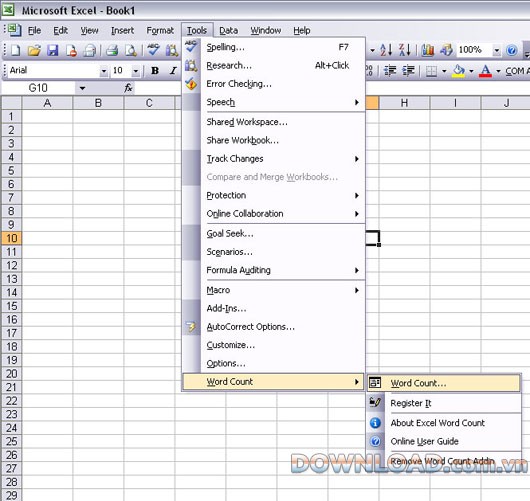This screenshot has height=501, width=530.
Task: Click the Excel workbook icon beside the File menu
Action: click(15, 30)
